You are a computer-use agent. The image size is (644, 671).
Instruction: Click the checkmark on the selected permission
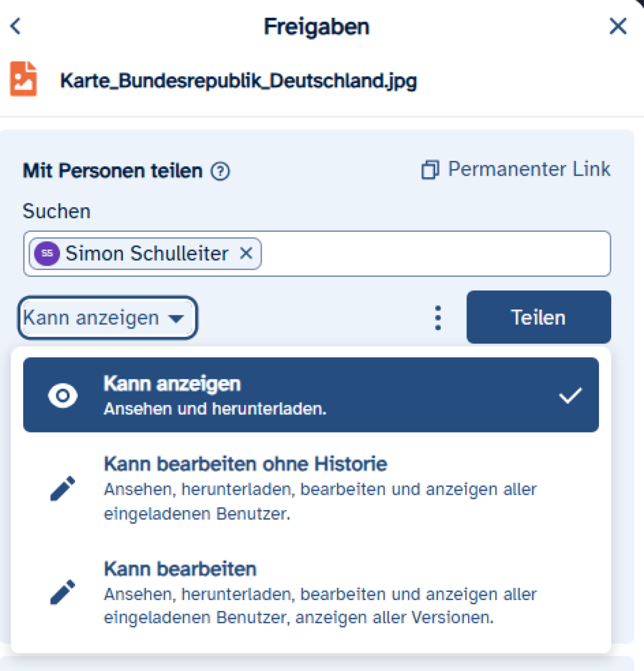(570, 396)
